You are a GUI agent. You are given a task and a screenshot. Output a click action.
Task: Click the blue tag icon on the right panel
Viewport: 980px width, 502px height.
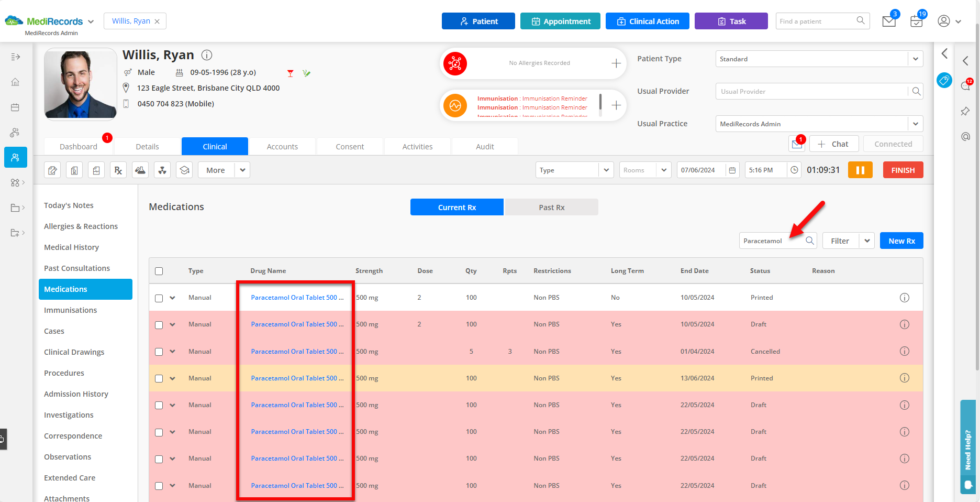coord(944,80)
